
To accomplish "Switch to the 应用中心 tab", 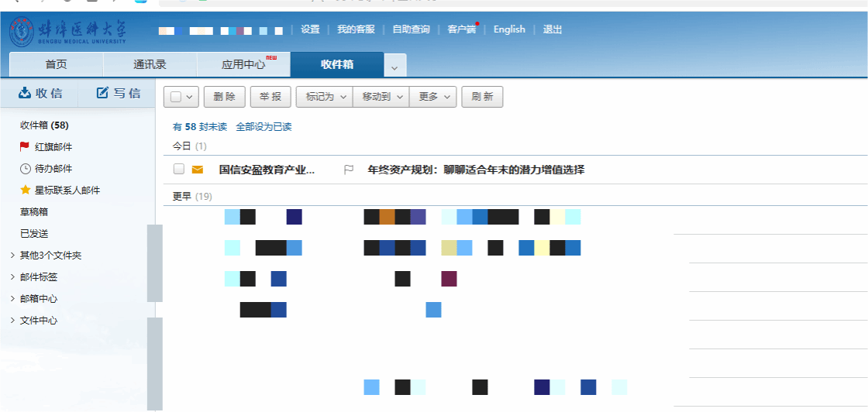I will [x=243, y=64].
